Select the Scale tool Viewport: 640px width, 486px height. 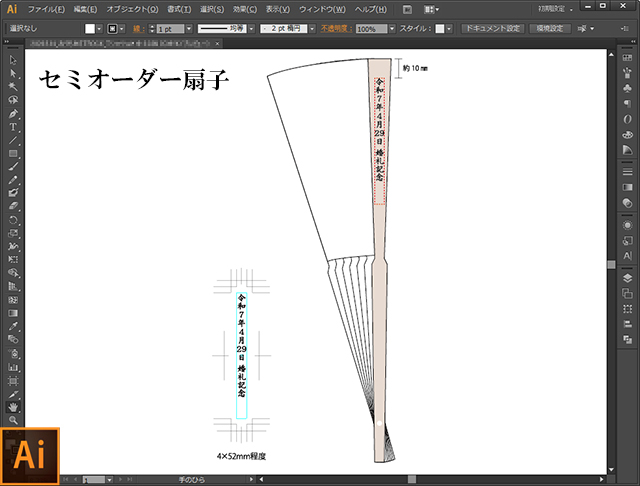(x=13, y=233)
